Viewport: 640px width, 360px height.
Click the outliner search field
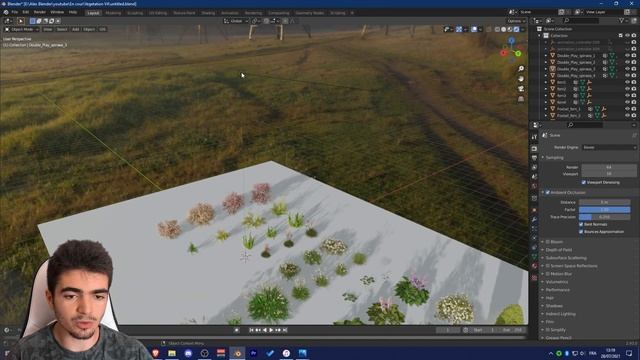[x=582, y=20]
